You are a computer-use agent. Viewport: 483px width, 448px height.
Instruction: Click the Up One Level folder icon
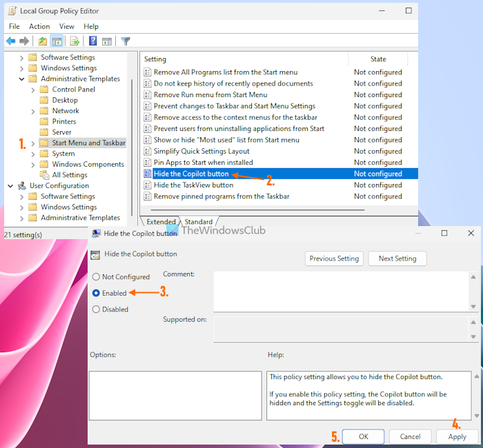tap(43, 41)
